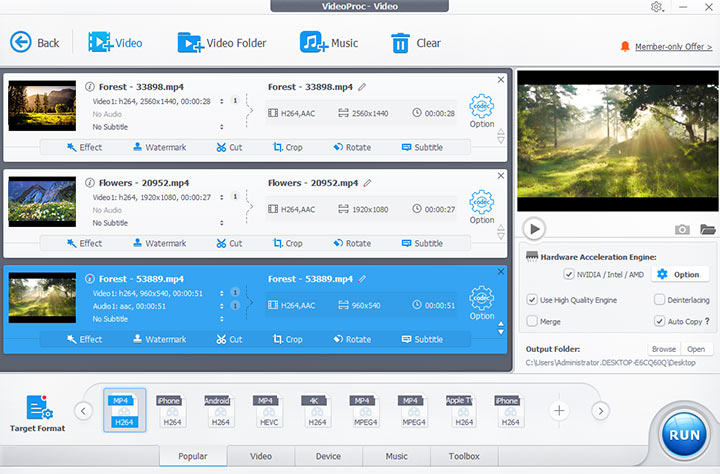
Task: Start conversion with RUN button
Action: (684, 434)
